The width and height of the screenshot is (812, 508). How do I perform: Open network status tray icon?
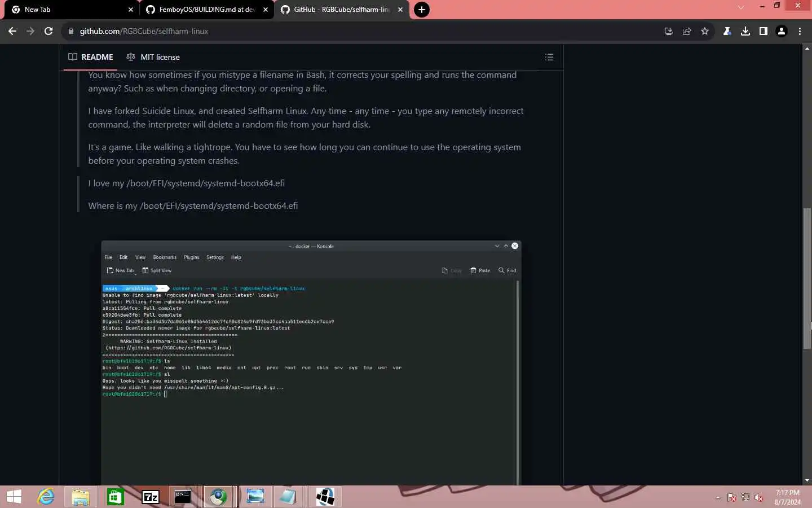[745, 498]
